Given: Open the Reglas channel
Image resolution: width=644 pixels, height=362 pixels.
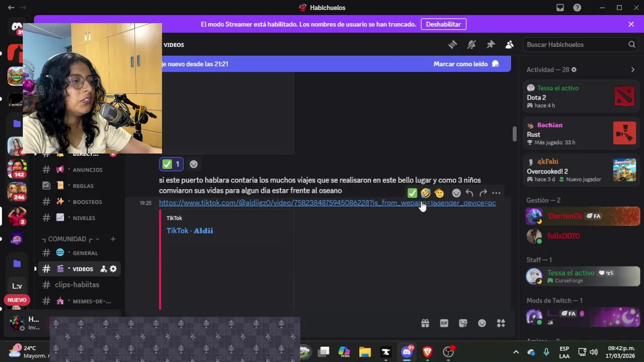Looking at the screenshot, I should click(79, 186).
